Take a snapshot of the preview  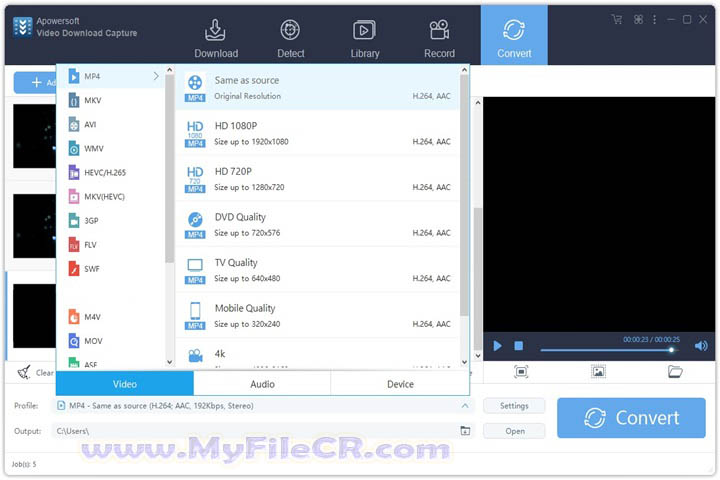(598, 372)
